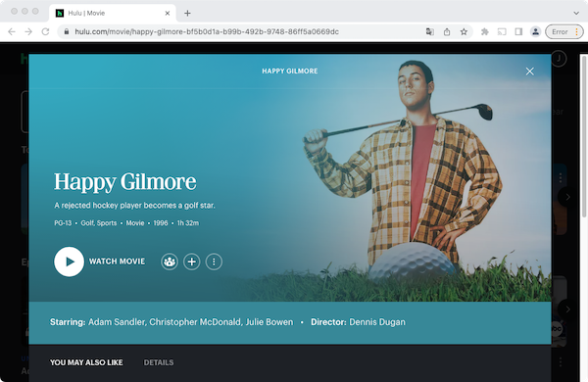Click the 1996 release year
The height and width of the screenshot is (382, 588).
point(161,223)
